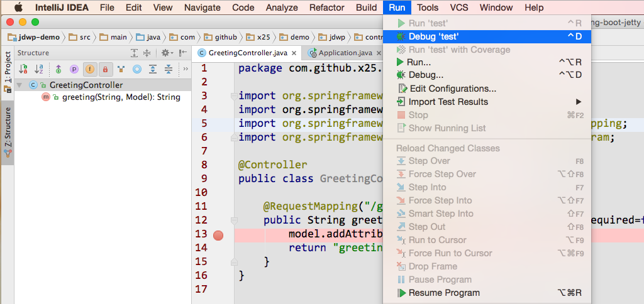Toggle Sort Alphabetically in Structure toolbar
The height and width of the screenshot is (304, 644).
click(39, 69)
